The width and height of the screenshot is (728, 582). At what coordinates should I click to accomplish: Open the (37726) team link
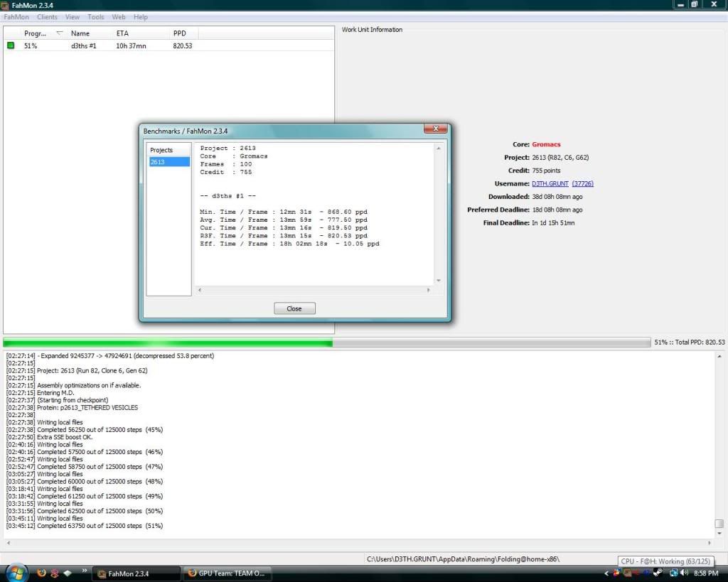[x=583, y=183]
